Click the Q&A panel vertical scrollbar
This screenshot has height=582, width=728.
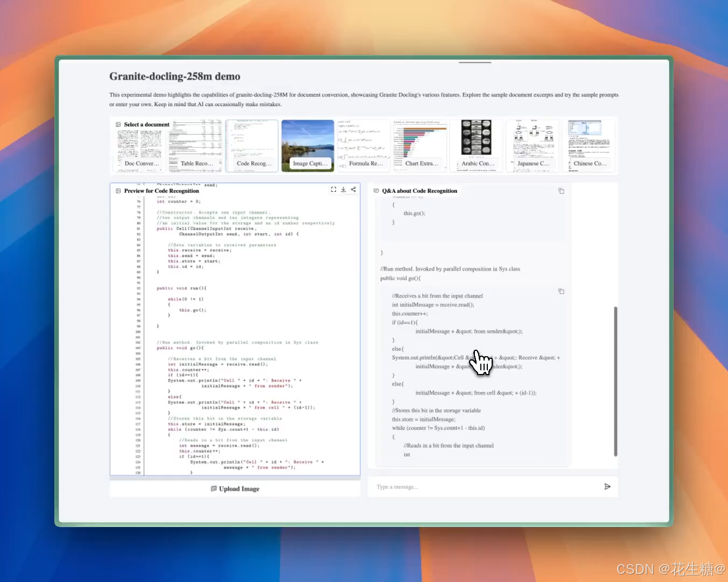click(615, 382)
